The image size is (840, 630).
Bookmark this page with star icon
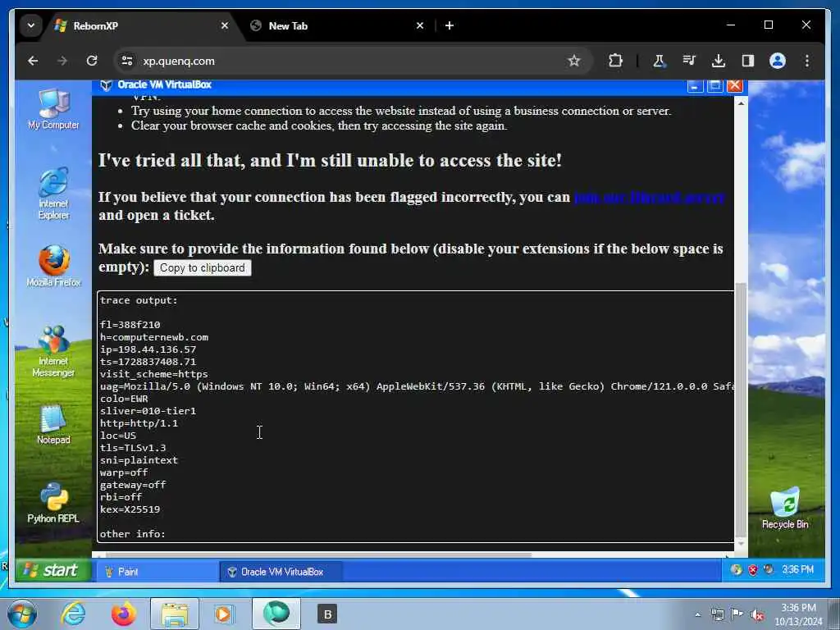(573, 61)
